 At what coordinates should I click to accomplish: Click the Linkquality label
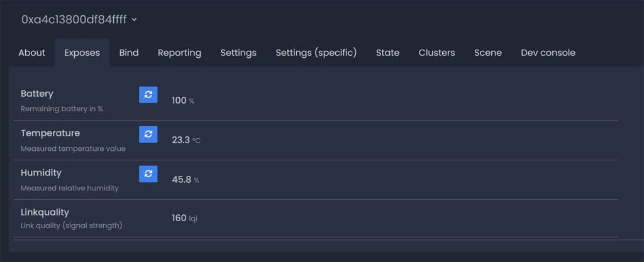(x=45, y=212)
